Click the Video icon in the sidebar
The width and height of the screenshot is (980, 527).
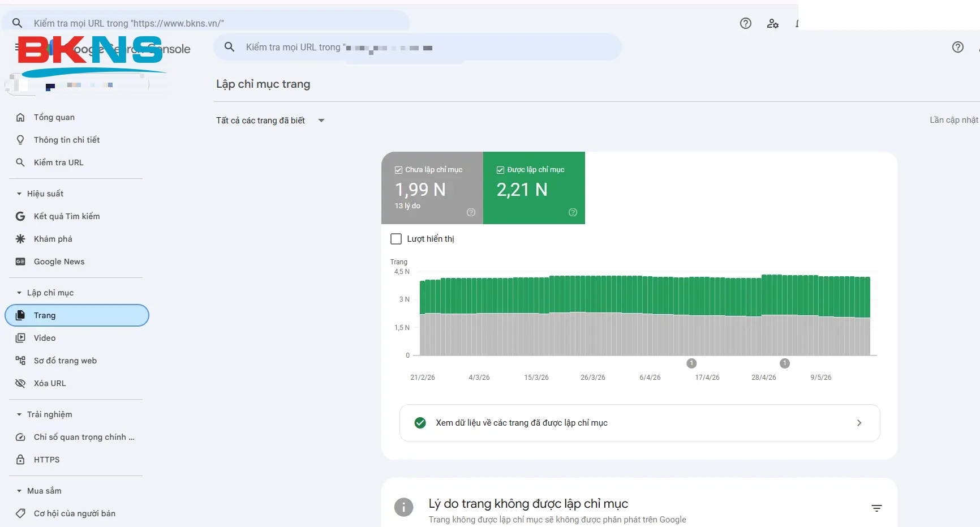tap(20, 338)
